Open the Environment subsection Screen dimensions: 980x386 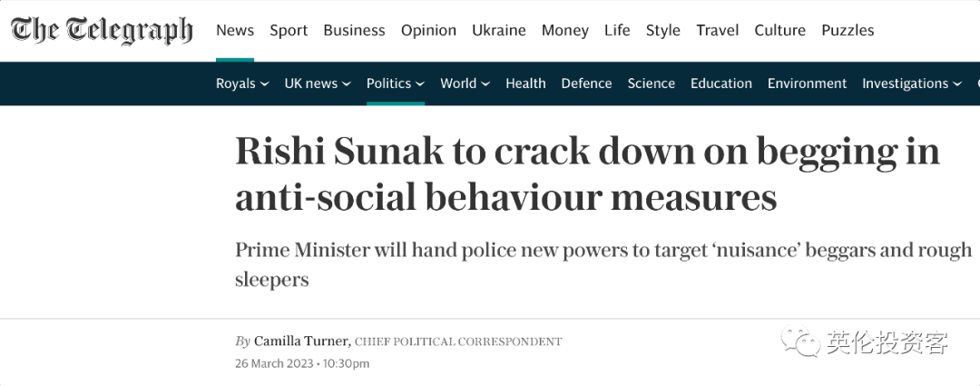(807, 84)
